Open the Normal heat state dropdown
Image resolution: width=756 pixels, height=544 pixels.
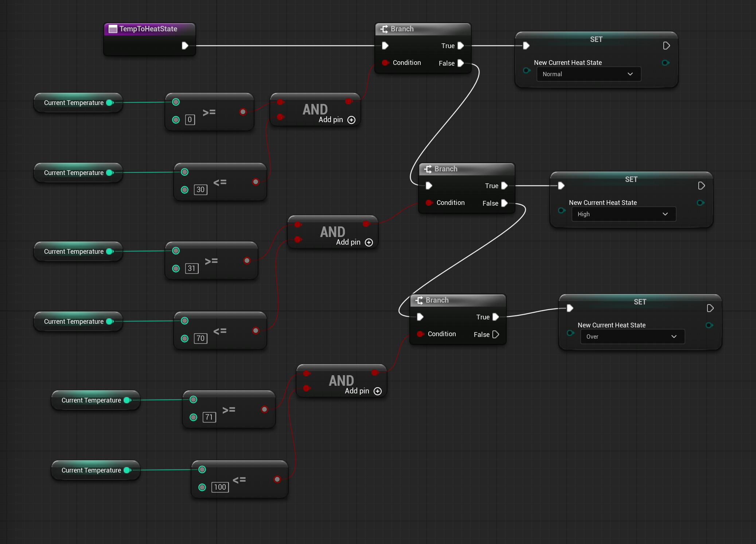tap(589, 74)
